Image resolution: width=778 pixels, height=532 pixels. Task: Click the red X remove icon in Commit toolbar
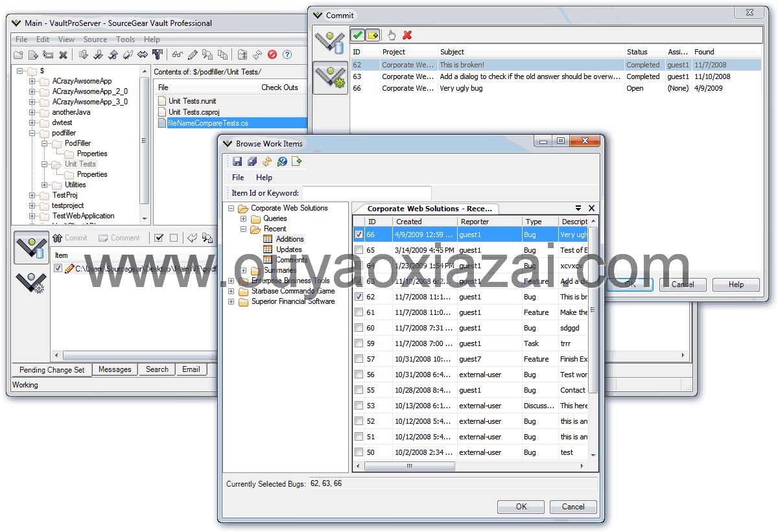pyautogui.click(x=407, y=35)
